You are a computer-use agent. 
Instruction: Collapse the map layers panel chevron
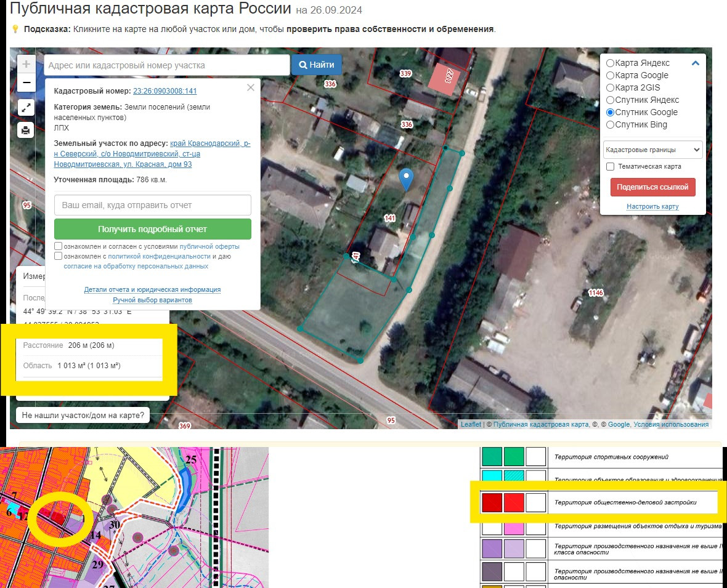click(x=696, y=63)
